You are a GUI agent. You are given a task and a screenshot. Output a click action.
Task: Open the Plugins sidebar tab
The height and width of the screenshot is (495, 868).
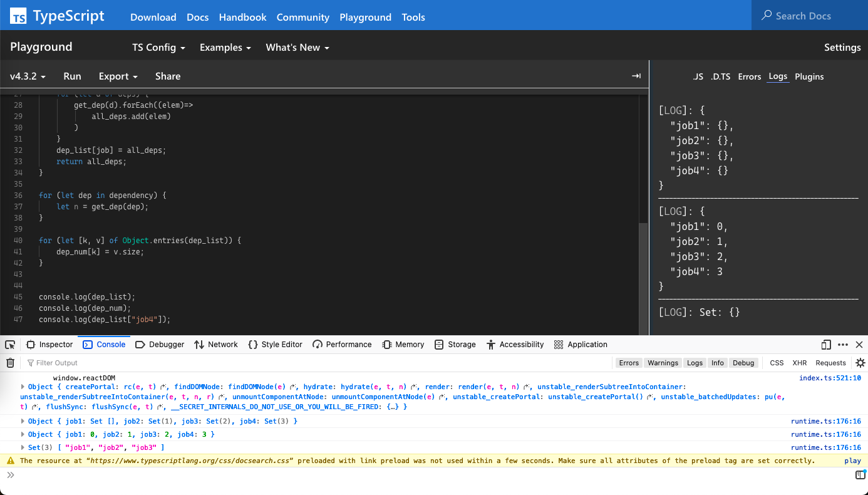809,76
